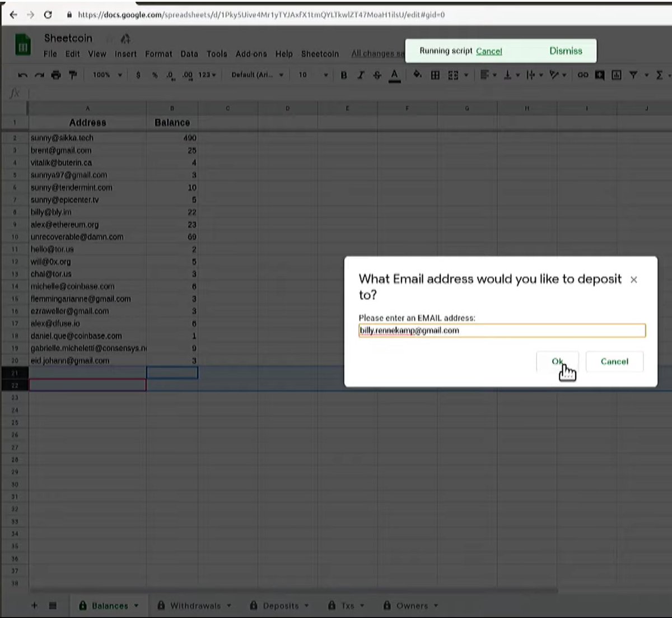Cancel the running script link
The image size is (672, 618).
tap(489, 51)
